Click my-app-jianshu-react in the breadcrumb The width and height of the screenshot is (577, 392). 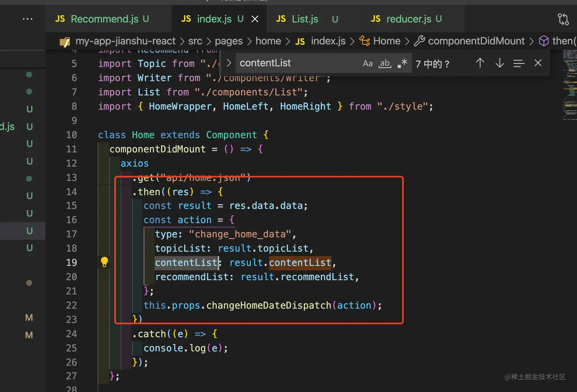pos(125,41)
